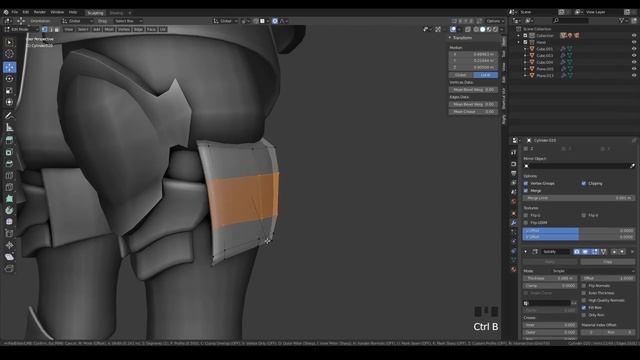This screenshot has height=360, width=640.
Task: Switch viewport to rendered shading
Action: click(x=495, y=29)
